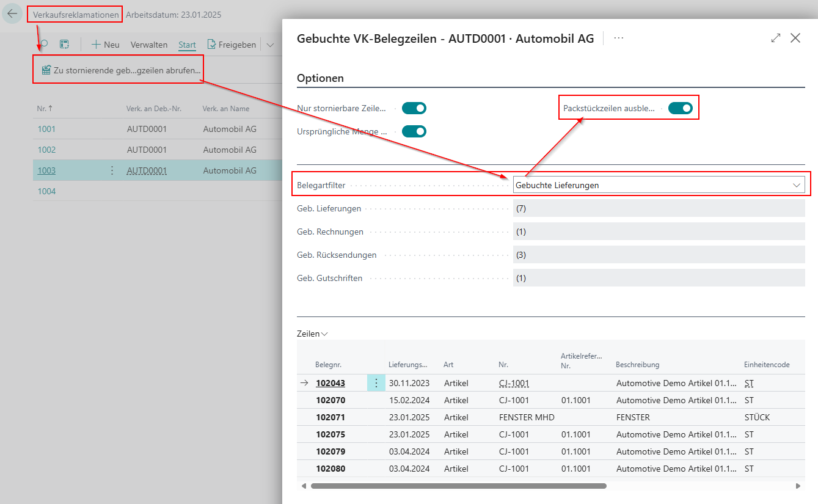Click the Freigeben document icon
The width and height of the screenshot is (818, 504).
[x=211, y=45]
